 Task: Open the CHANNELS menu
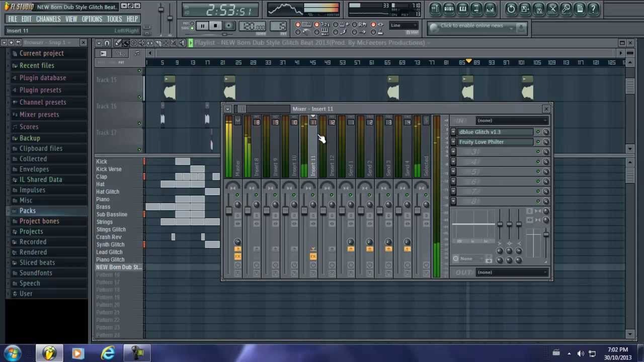[x=48, y=19]
